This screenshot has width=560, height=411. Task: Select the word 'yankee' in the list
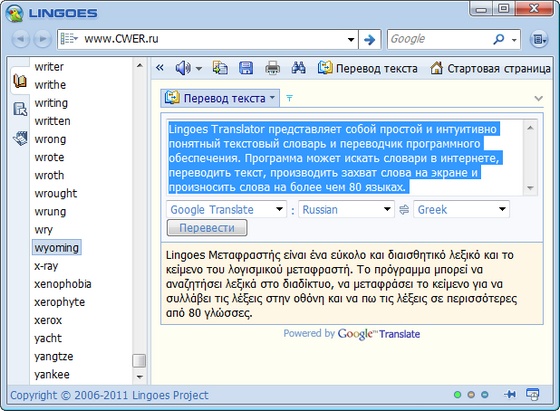(x=52, y=375)
